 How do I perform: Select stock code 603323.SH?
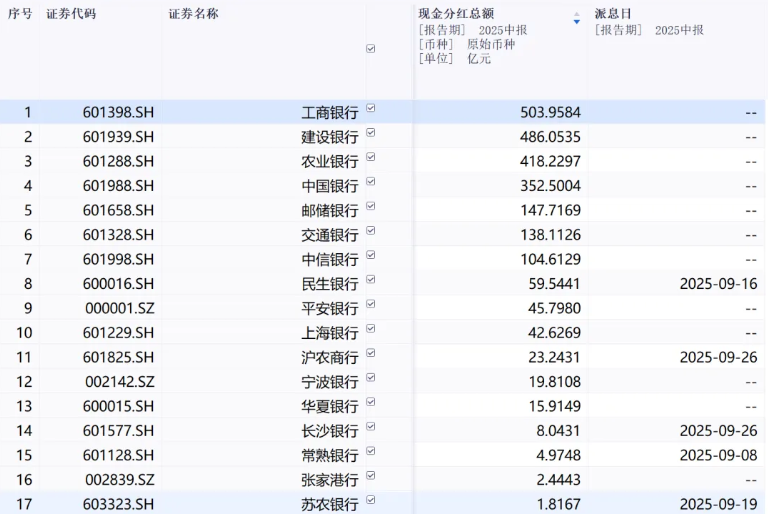click(x=118, y=504)
